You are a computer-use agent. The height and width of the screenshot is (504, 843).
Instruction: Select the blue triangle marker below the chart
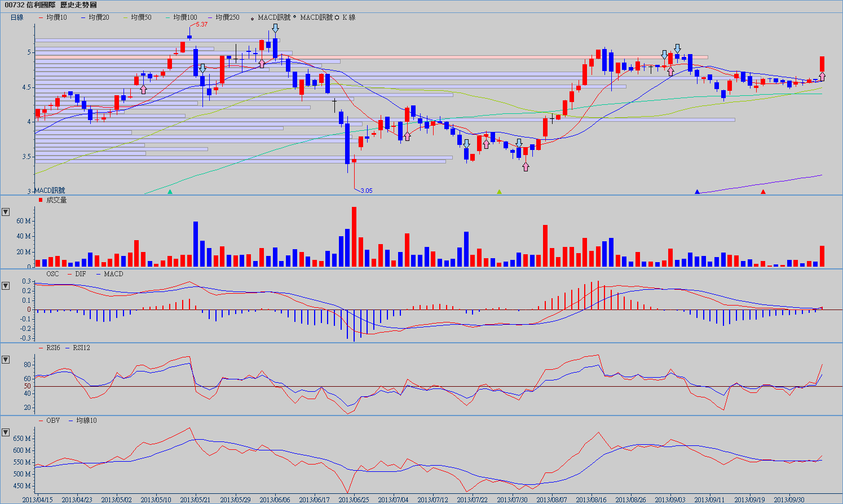coord(697,192)
